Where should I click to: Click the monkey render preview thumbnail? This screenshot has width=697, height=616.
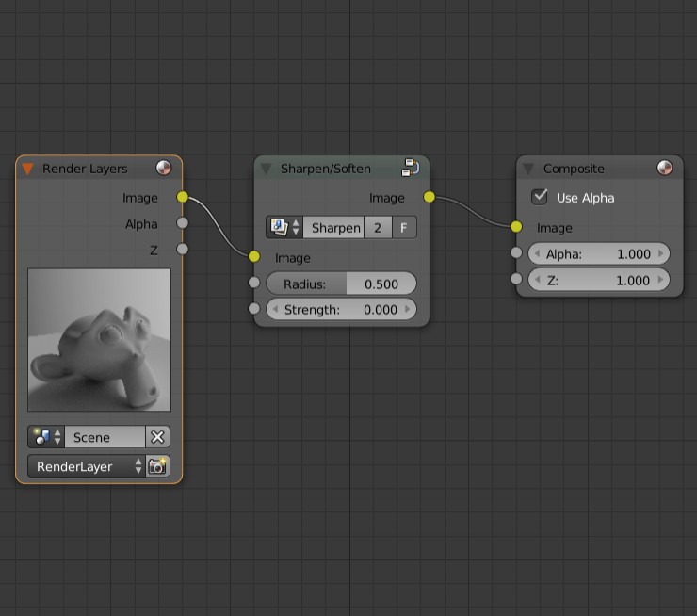(x=100, y=340)
